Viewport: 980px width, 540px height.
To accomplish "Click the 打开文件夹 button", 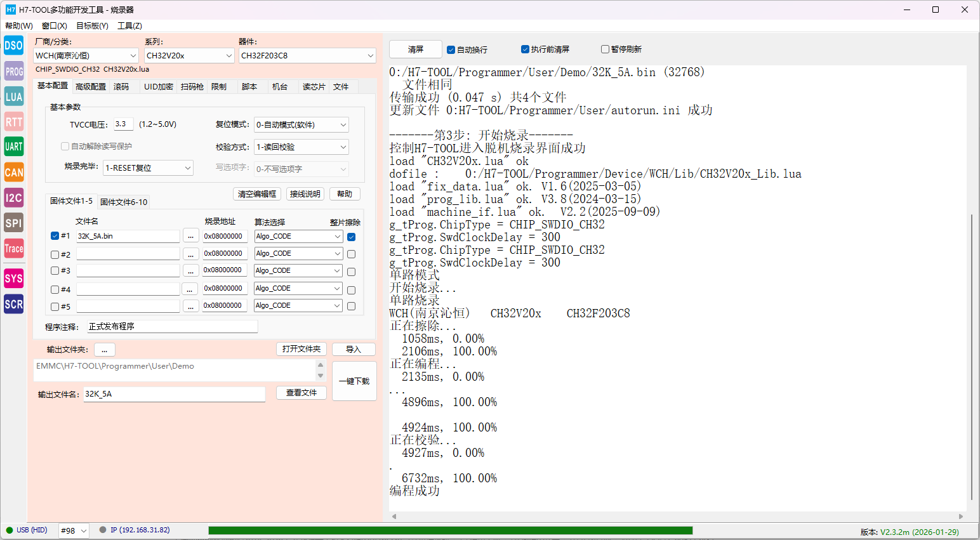I will (301, 349).
